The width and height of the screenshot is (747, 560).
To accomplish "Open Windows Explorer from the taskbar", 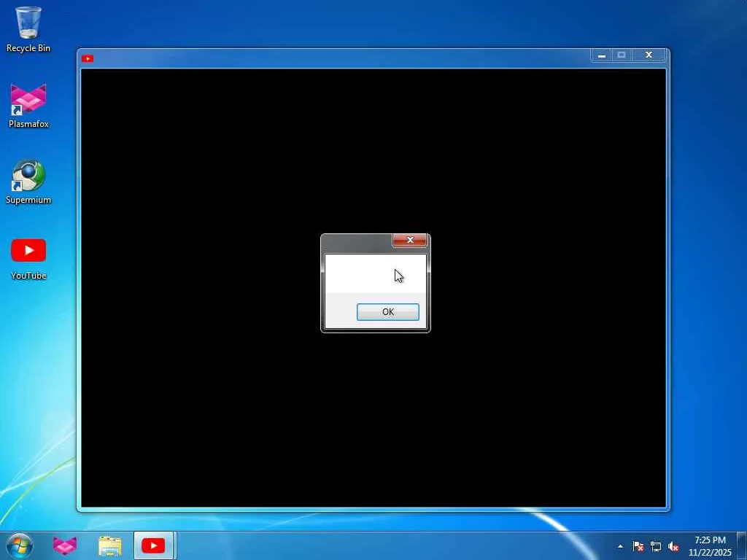I will (109, 545).
